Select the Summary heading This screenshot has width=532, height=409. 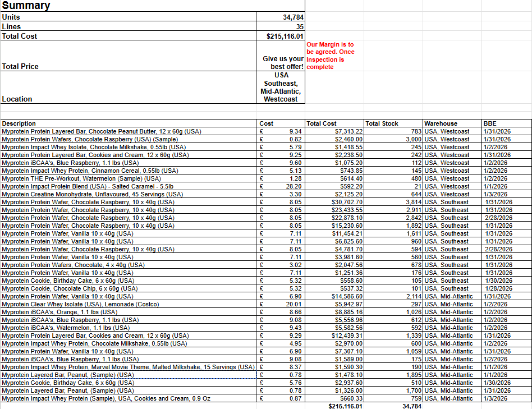tap(26, 5)
